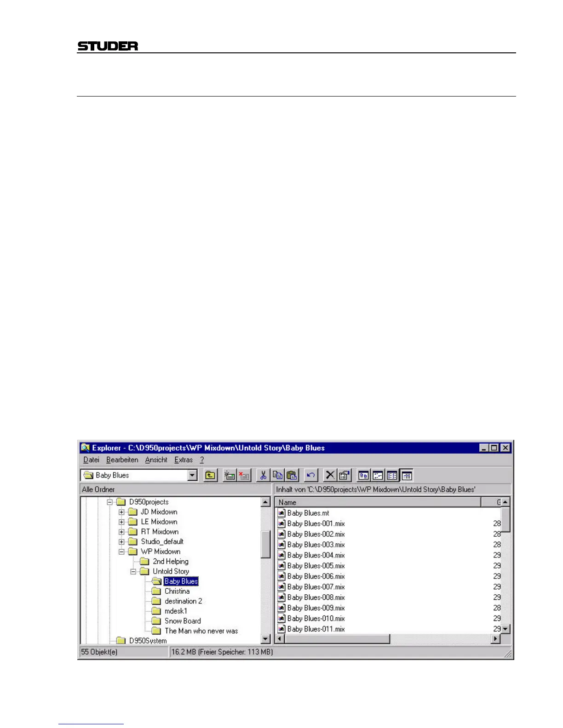
Task: Expand the RT Mixdown folder node
Action: pyautogui.click(x=121, y=532)
